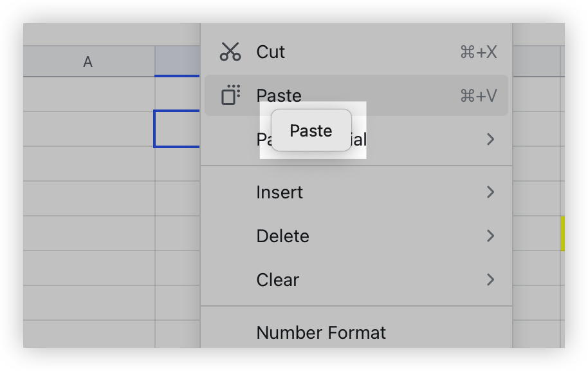Open the Number Format option
588x371 pixels.
(321, 333)
